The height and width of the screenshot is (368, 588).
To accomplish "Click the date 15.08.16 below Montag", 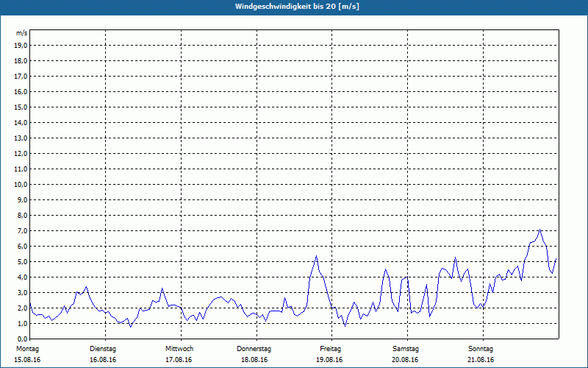I will [x=27, y=360].
